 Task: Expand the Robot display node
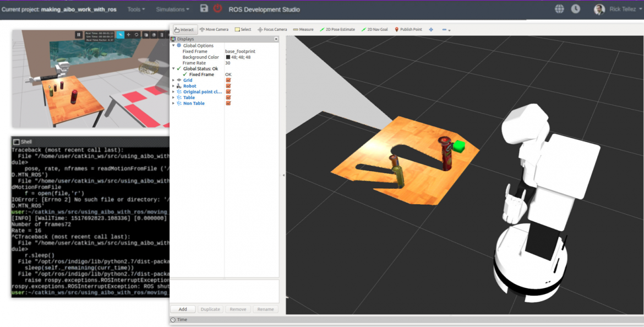click(173, 86)
